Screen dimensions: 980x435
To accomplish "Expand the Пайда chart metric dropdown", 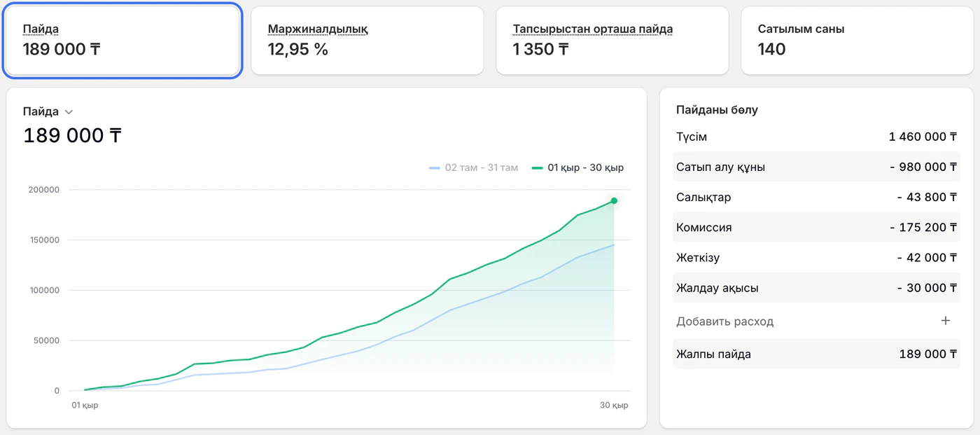I will tap(48, 111).
